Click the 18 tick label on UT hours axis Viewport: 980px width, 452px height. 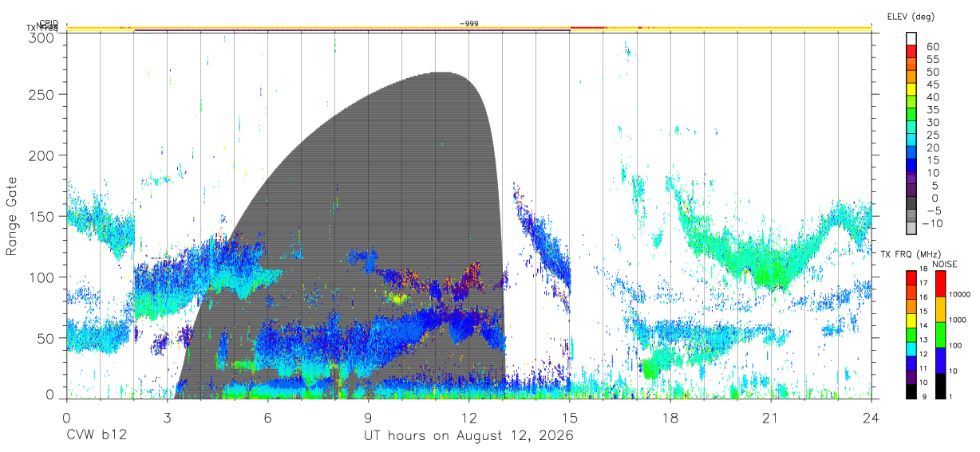[x=670, y=416]
